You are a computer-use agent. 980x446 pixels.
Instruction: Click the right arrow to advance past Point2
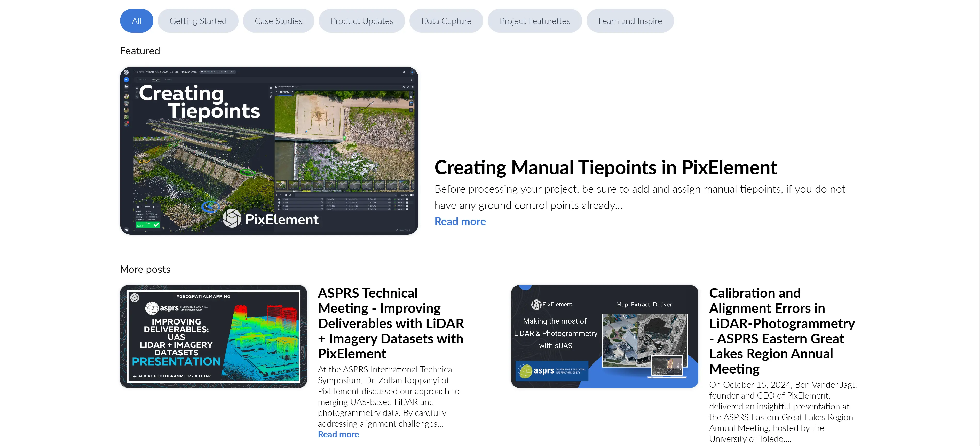(292, 92)
